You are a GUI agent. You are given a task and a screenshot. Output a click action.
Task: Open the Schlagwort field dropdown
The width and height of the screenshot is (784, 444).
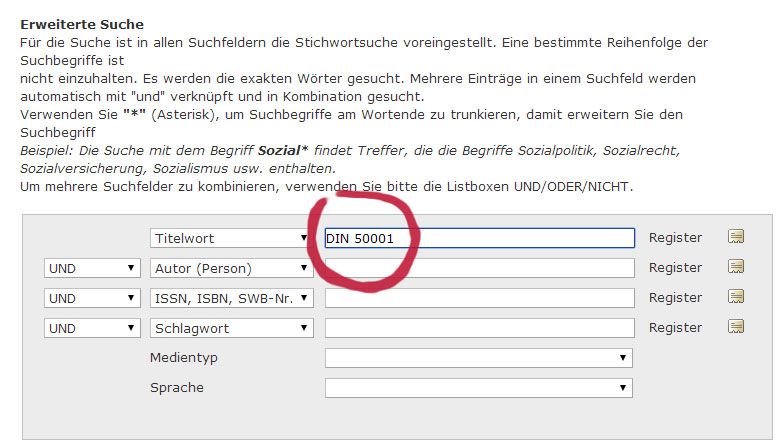pos(231,328)
